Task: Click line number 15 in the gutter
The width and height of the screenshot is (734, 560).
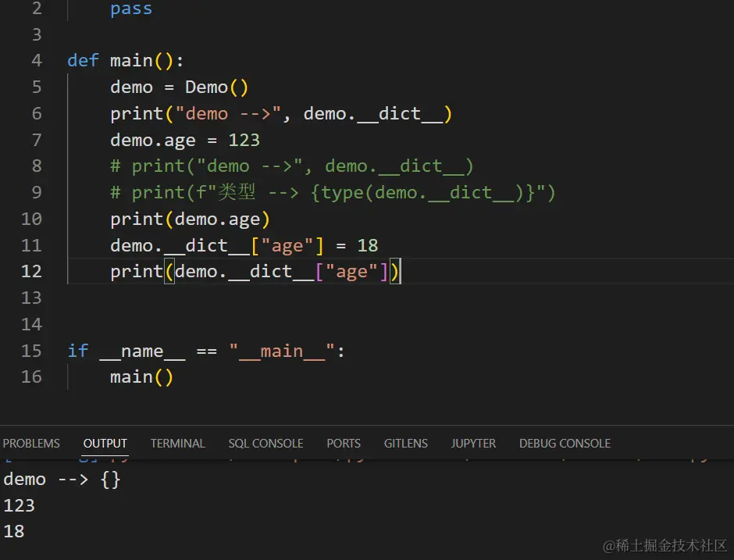Action: coord(31,351)
